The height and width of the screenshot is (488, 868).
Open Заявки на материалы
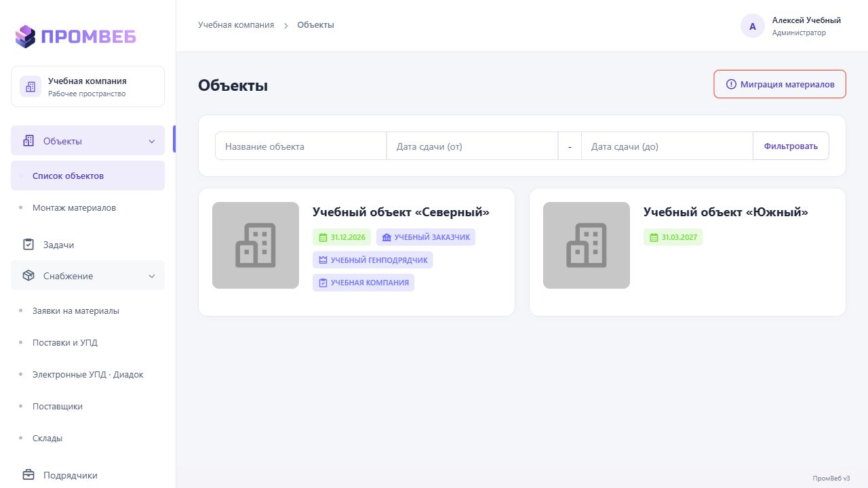tap(87, 310)
